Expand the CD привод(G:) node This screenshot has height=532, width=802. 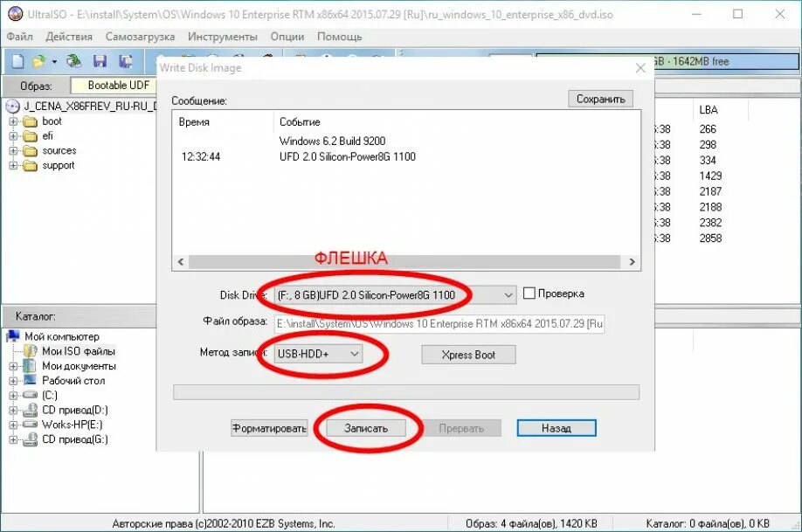point(13,439)
